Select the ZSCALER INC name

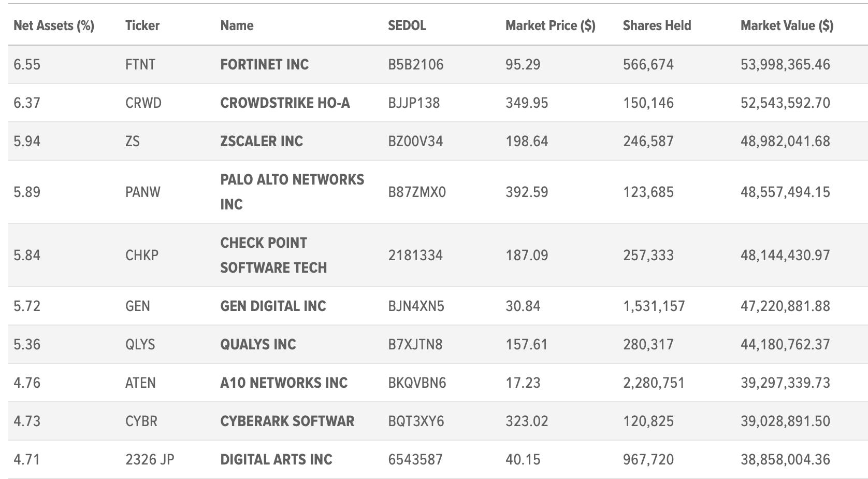click(x=262, y=141)
